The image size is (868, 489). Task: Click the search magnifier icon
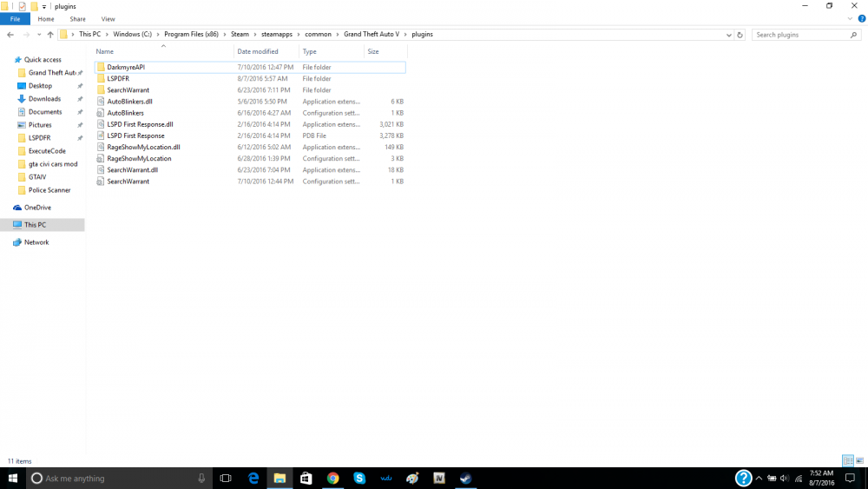(853, 35)
